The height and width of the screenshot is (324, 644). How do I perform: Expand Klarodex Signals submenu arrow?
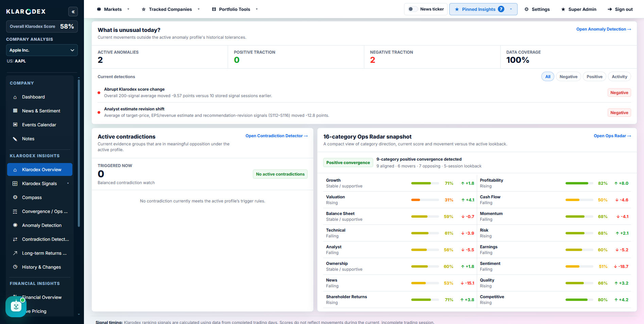tap(68, 183)
